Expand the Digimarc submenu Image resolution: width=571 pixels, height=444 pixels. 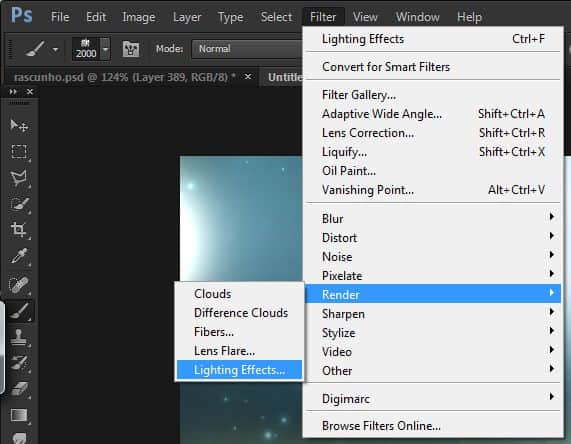[x=433, y=398]
